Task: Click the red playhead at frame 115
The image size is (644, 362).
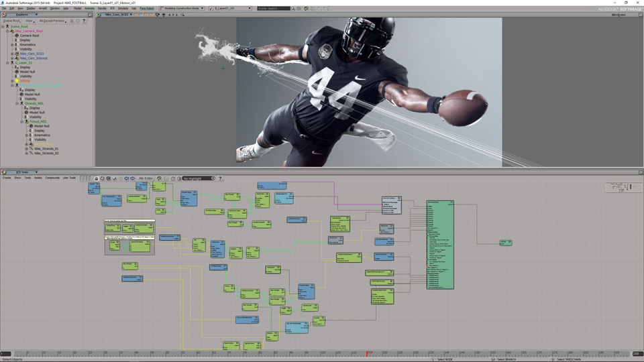Action: (367, 353)
